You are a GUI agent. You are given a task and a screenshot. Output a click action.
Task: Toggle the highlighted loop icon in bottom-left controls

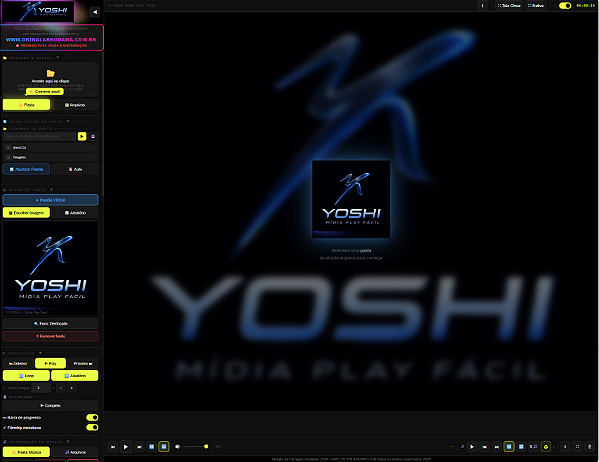point(164,447)
